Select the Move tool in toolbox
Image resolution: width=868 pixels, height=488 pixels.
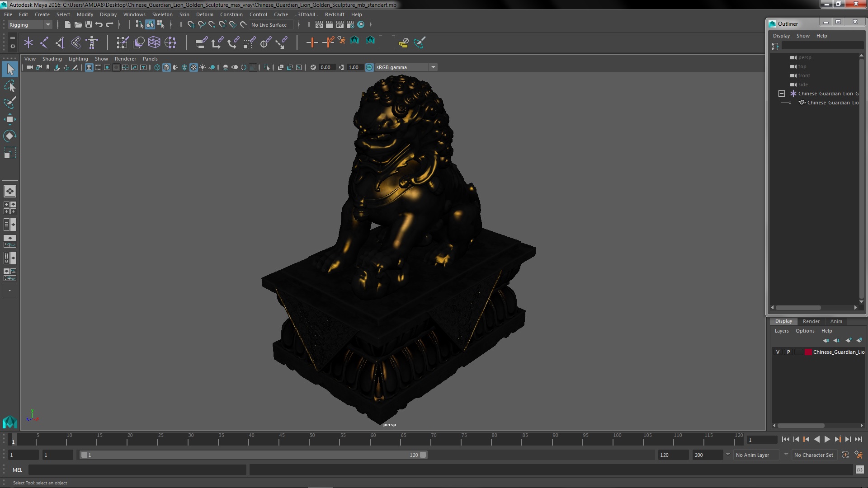click(x=9, y=119)
